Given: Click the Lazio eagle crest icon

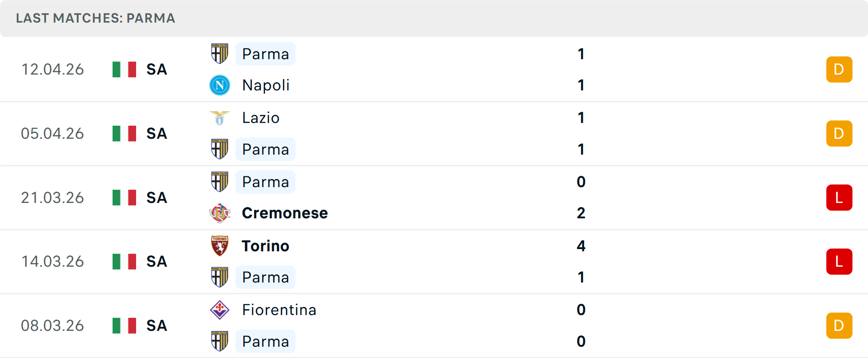Looking at the screenshot, I should 220,118.
